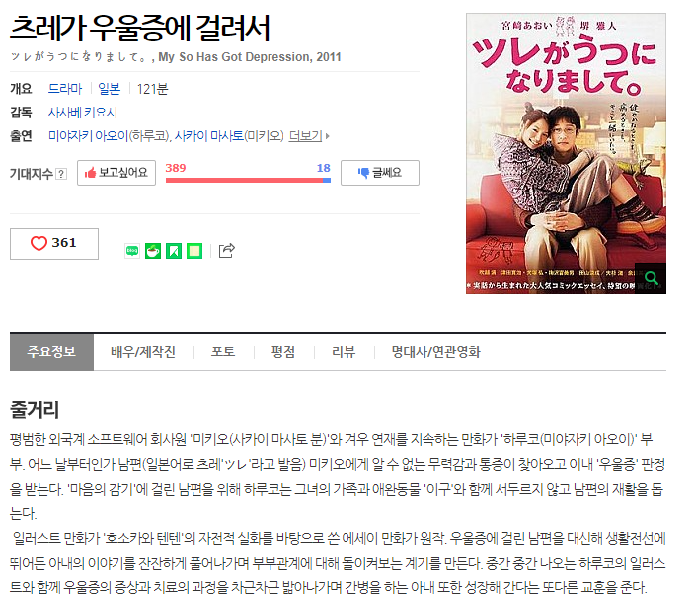Vote 보고싶어요 thumbs up

[x=116, y=173]
